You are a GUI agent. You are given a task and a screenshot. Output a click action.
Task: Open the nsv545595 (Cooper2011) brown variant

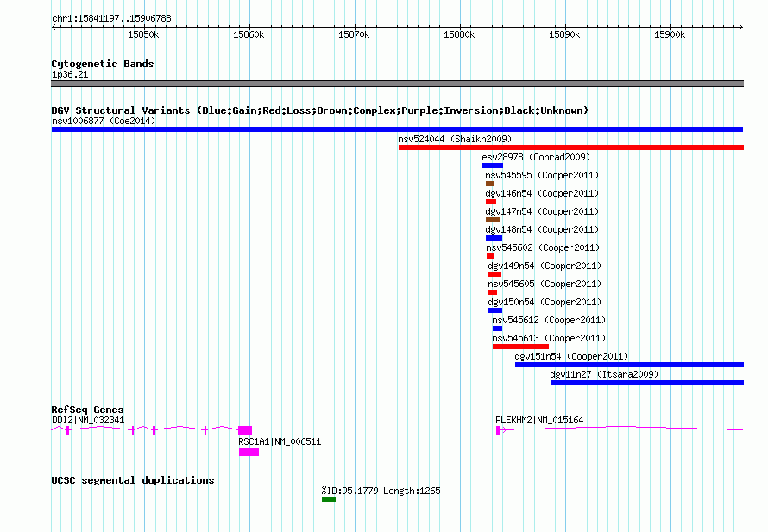click(x=489, y=184)
